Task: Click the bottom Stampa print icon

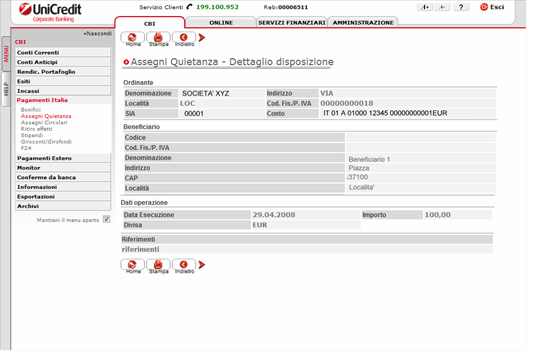Action: [158, 265]
